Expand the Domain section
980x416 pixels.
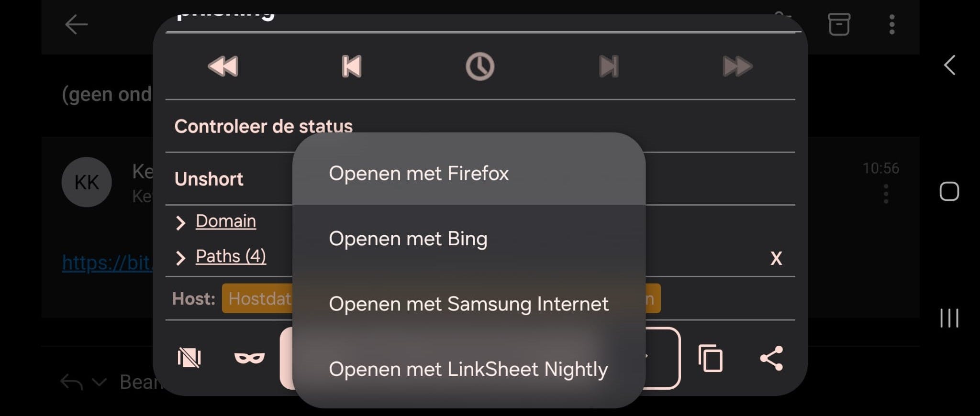[225, 221]
